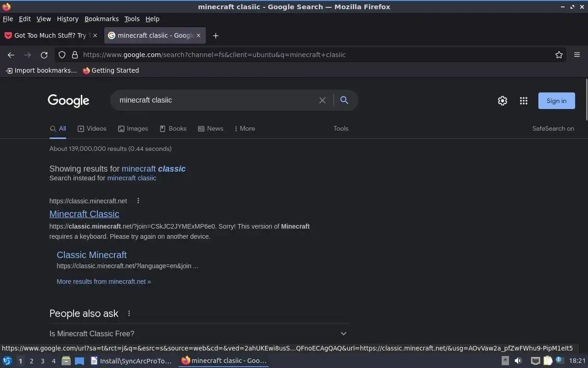The image size is (588, 368).
Task: Close the Got Too Much Stuff tab
Action: [x=95, y=35]
